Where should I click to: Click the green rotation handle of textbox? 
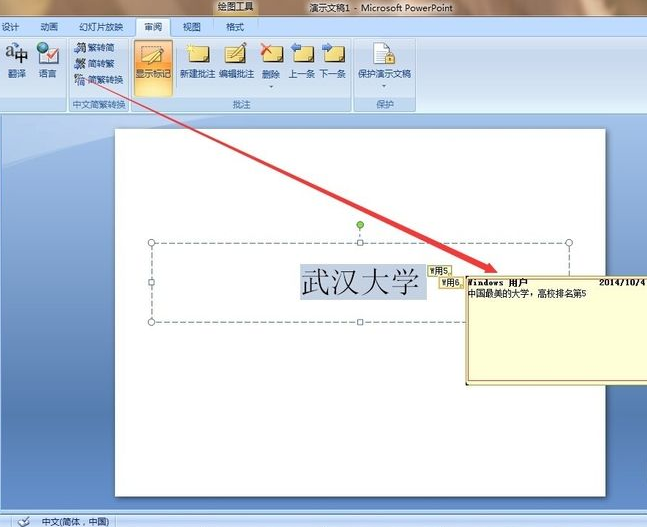[x=360, y=225]
